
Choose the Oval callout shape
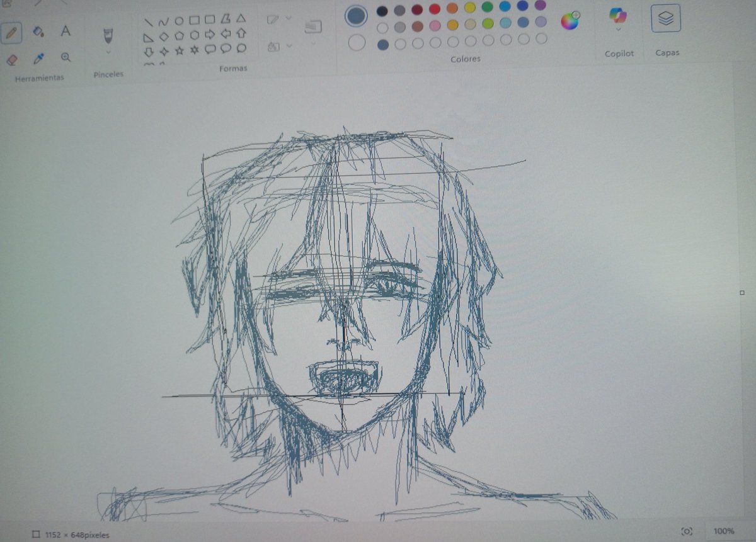tap(226, 49)
